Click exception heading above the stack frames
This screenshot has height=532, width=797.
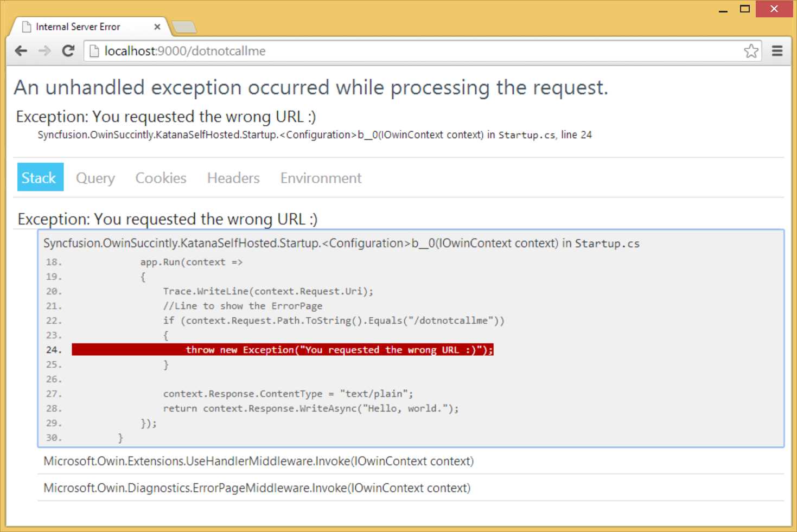(168, 219)
